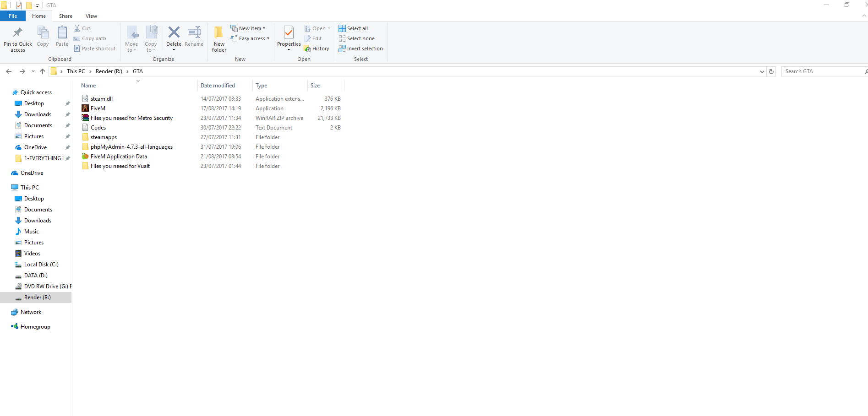Viewport: 868px width, 416px height.
Task: Click the Quick Access Toolbar properties checkmark
Action: 19,5
